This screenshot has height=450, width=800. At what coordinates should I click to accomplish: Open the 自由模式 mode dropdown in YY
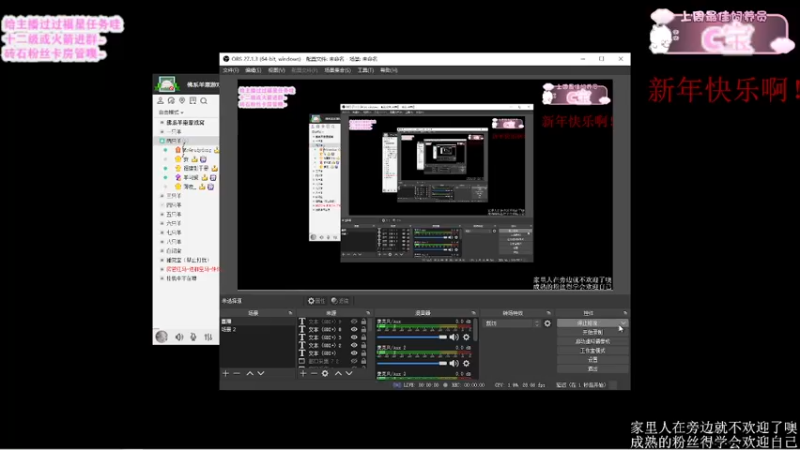point(171,112)
